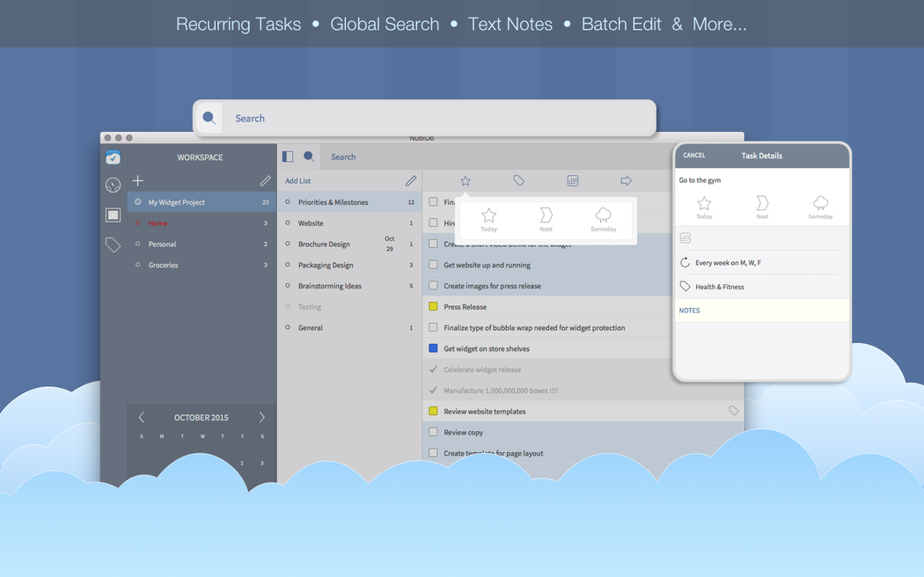Click the Add List button

(298, 181)
